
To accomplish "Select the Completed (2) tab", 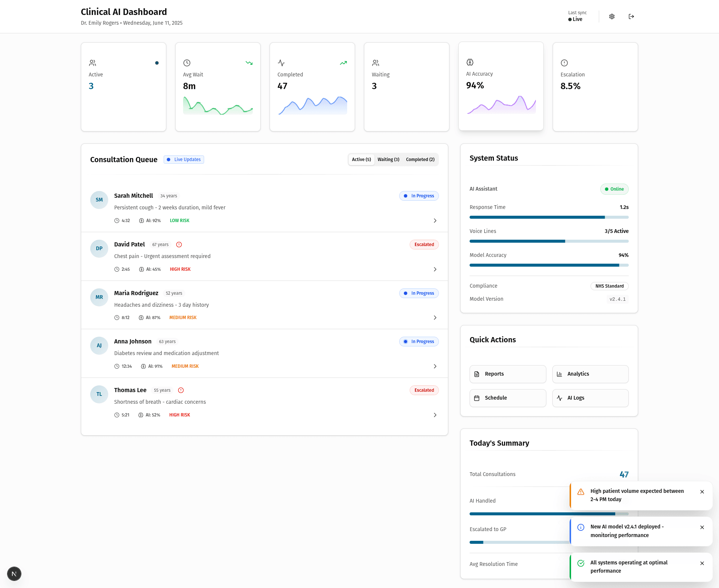I will (x=420, y=160).
